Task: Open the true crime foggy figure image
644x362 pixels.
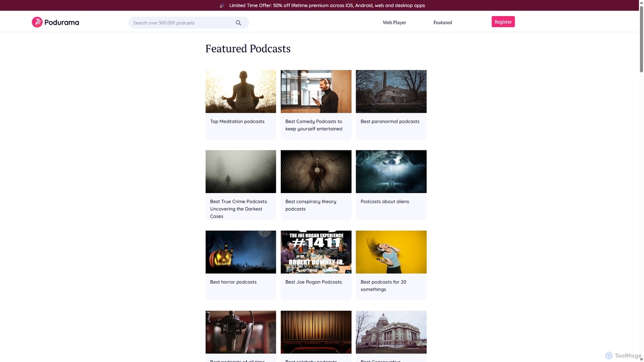Action: 240,171
